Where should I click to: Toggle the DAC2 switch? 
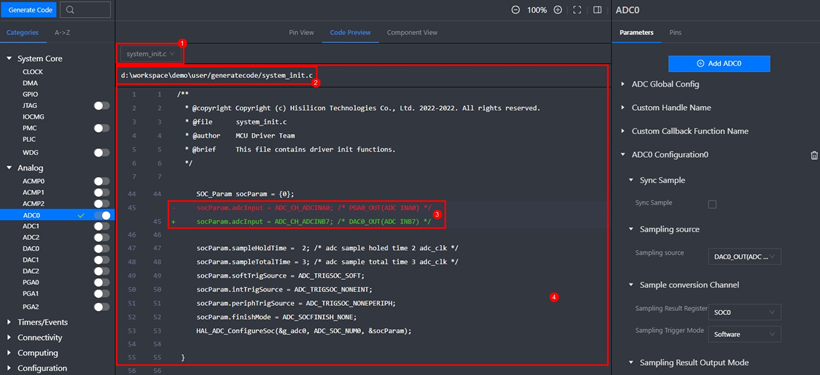tap(102, 271)
